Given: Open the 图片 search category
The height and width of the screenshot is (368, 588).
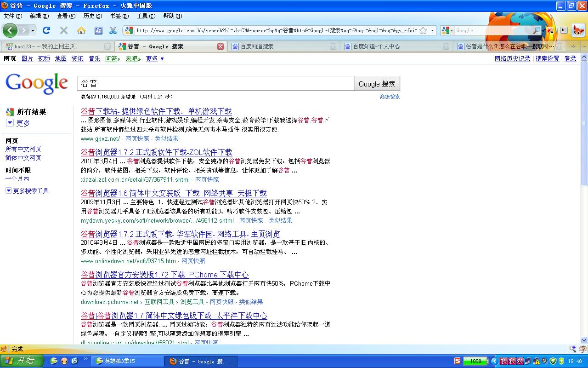Looking at the screenshot, I should click(x=28, y=59).
